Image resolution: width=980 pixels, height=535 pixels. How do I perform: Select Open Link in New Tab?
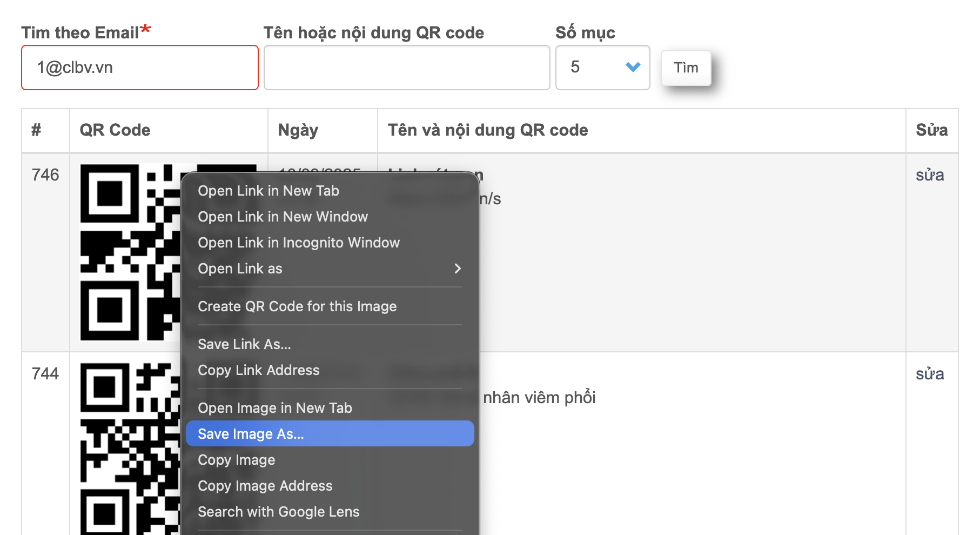coord(269,191)
